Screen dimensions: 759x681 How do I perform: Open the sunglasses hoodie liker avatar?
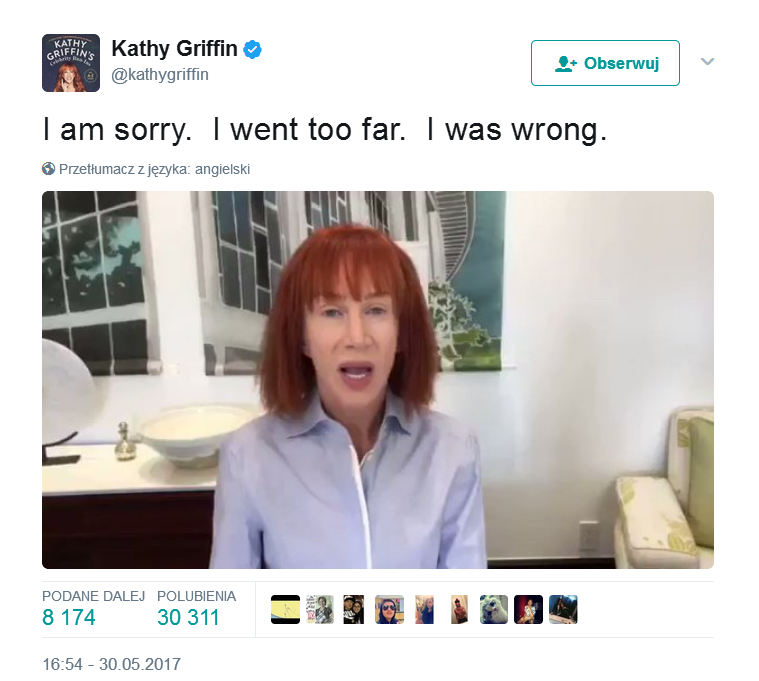coord(389,609)
